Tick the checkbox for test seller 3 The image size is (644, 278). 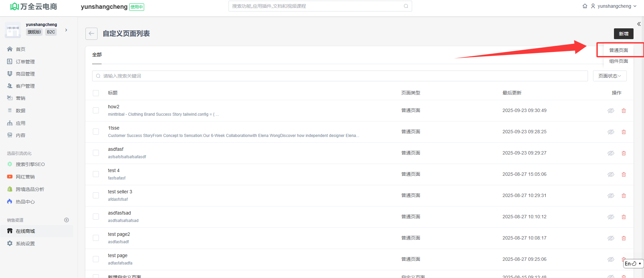(x=96, y=195)
